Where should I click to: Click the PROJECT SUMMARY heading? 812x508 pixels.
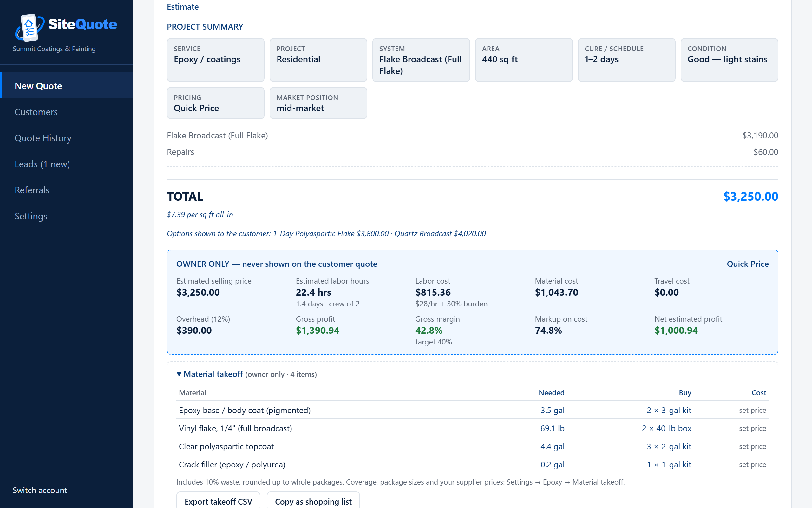(x=205, y=27)
